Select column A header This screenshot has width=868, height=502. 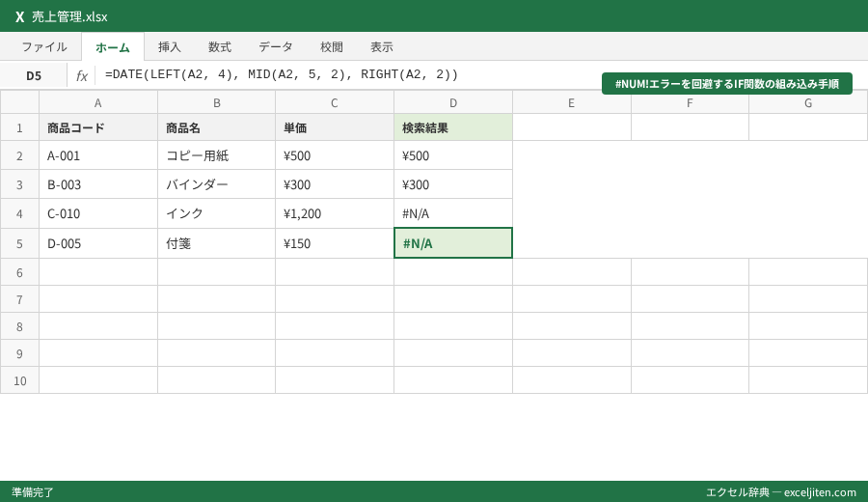[x=98, y=102]
